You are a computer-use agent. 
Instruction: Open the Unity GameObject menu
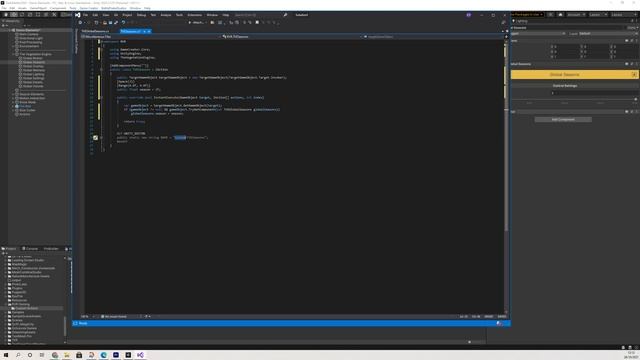(38, 8)
